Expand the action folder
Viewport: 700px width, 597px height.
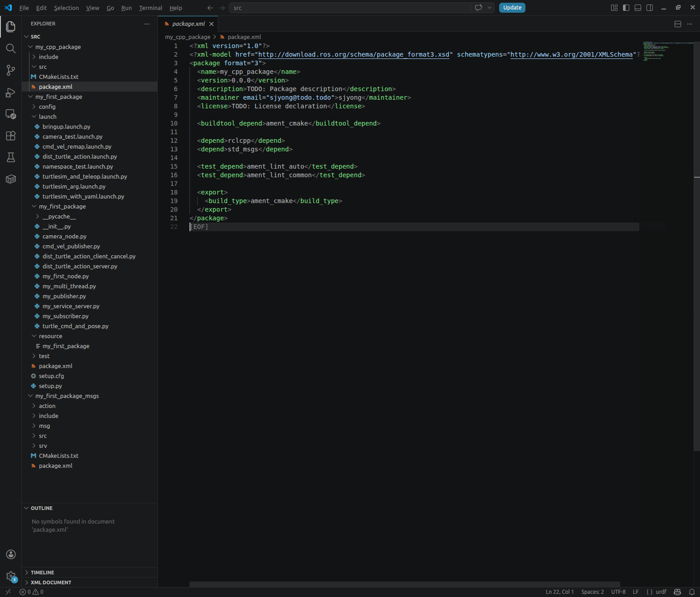click(89, 406)
